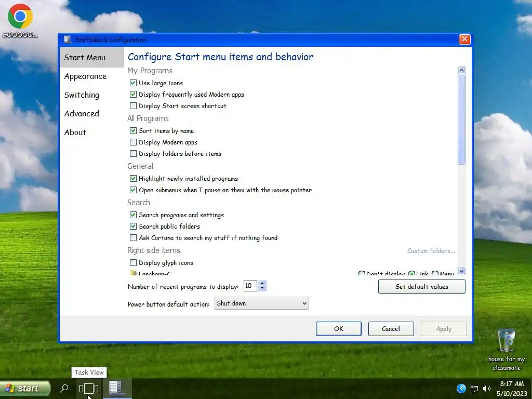Click StartIsBack title bar icon
This screenshot has width=532, height=399.
click(x=67, y=39)
